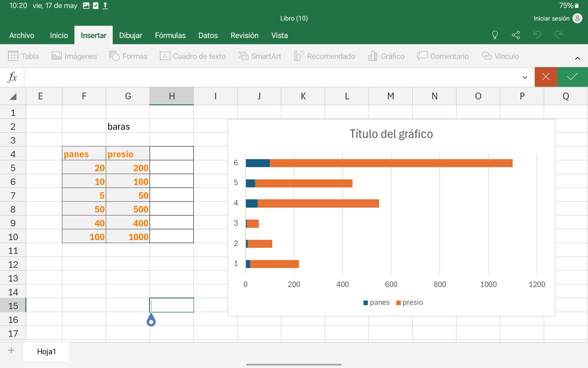Select the orange presio legend swatch

pyautogui.click(x=398, y=303)
